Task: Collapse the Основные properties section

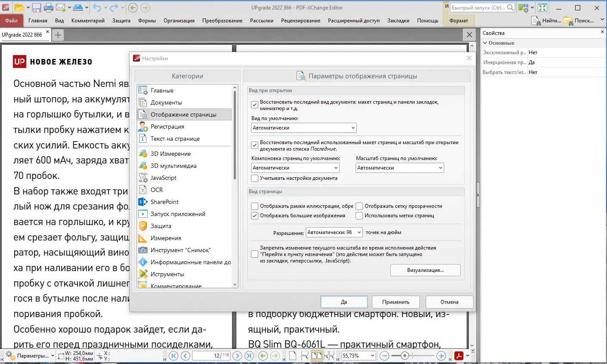Action: [x=485, y=43]
